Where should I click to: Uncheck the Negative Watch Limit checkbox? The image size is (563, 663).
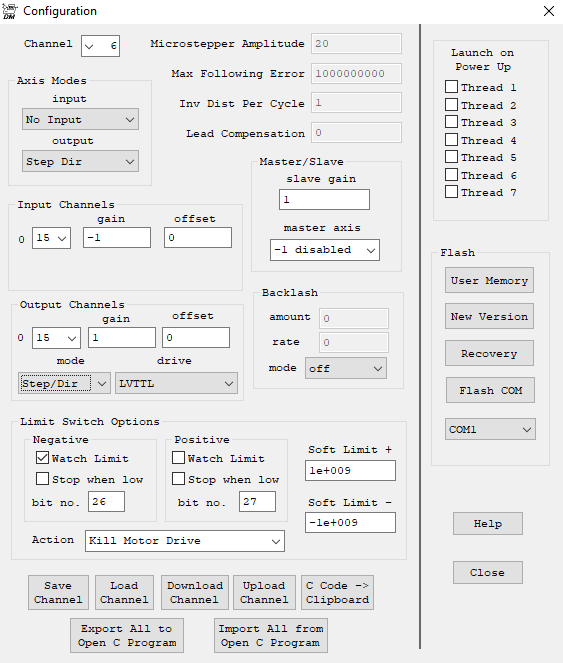[x=42, y=458]
